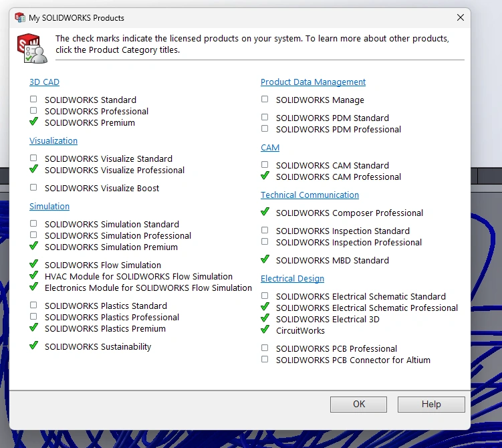The image size is (502, 448).
Task: Click the 'SOLIDWORKS Premium' text
Action: point(90,123)
